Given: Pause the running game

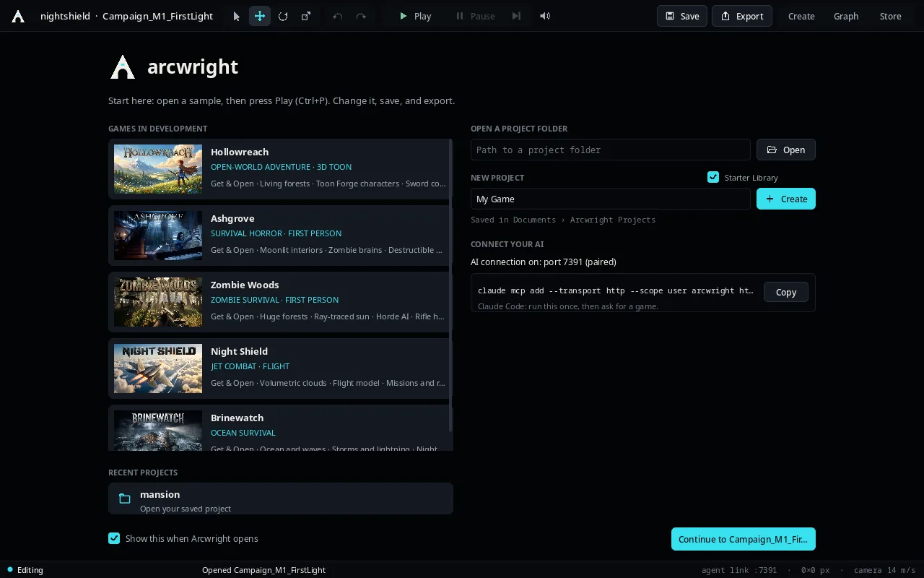Looking at the screenshot, I should [475, 16].
